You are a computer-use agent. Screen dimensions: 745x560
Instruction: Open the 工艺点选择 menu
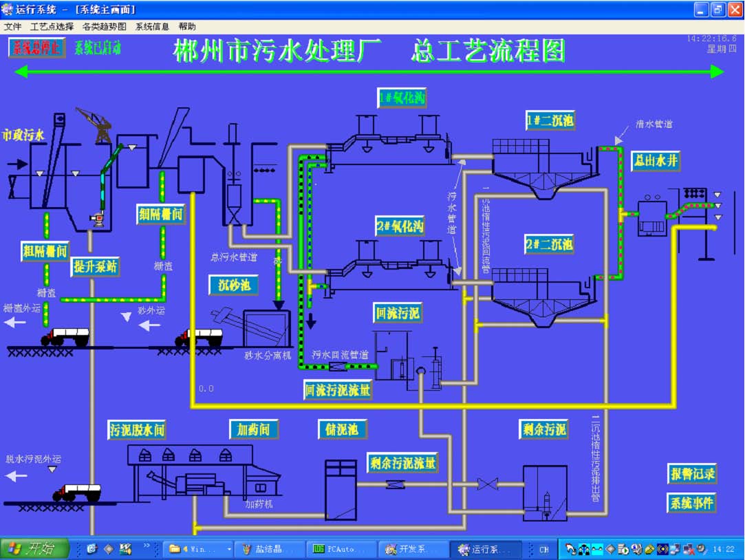(x=52, y=27)
